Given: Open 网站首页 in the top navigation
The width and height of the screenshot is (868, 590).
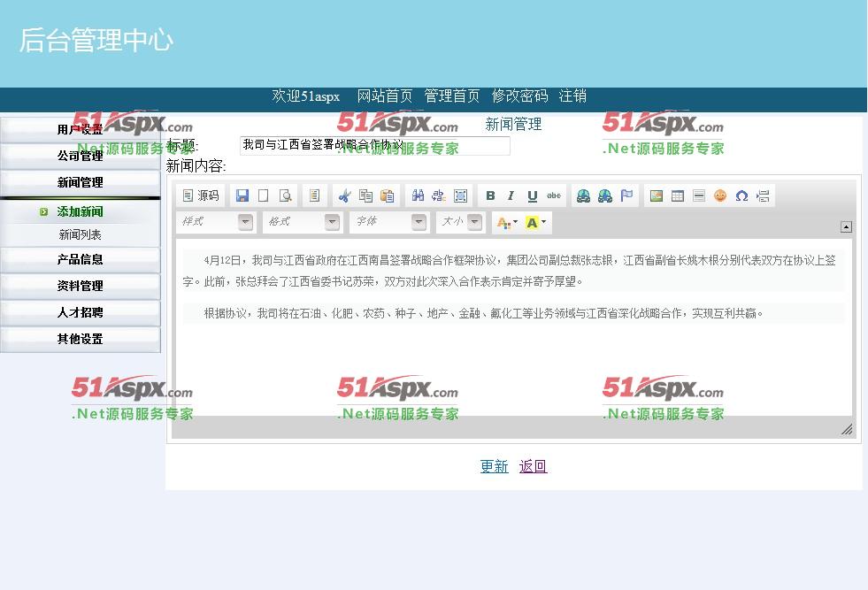Looking at the screenshot, I should coord(385,96).
